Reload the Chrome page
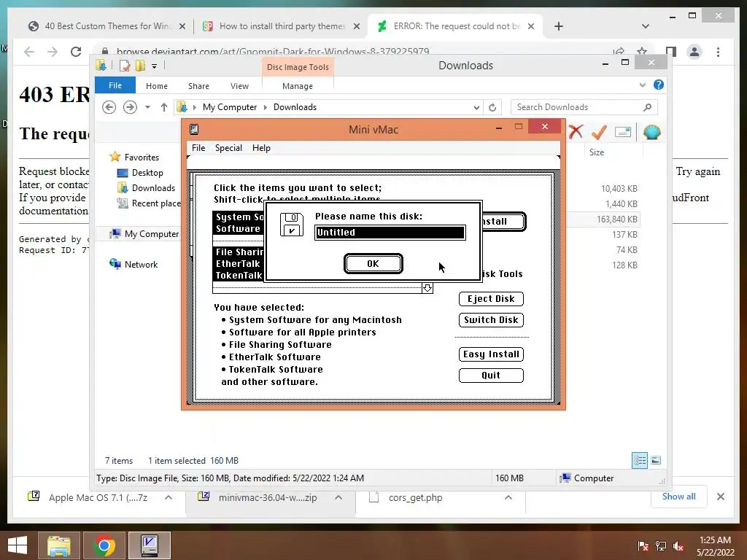This screenshot has width=747, height=560. coord(76,52)
